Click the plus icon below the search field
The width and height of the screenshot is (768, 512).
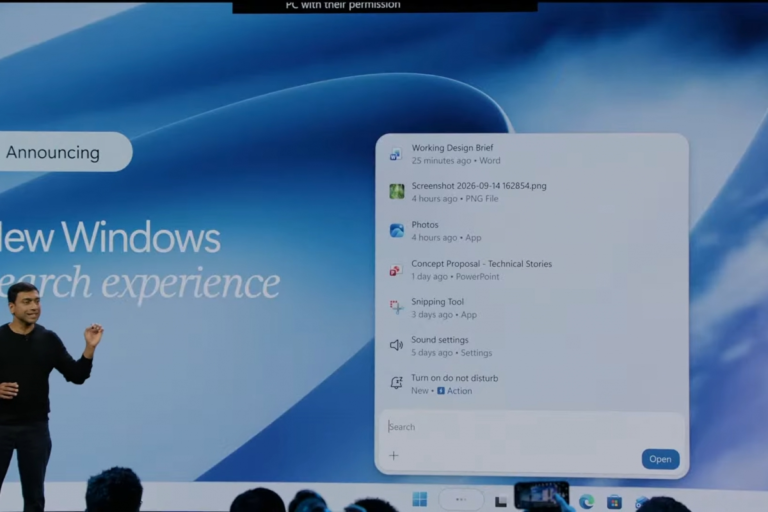pyautogui.click(x=394, y=456)
